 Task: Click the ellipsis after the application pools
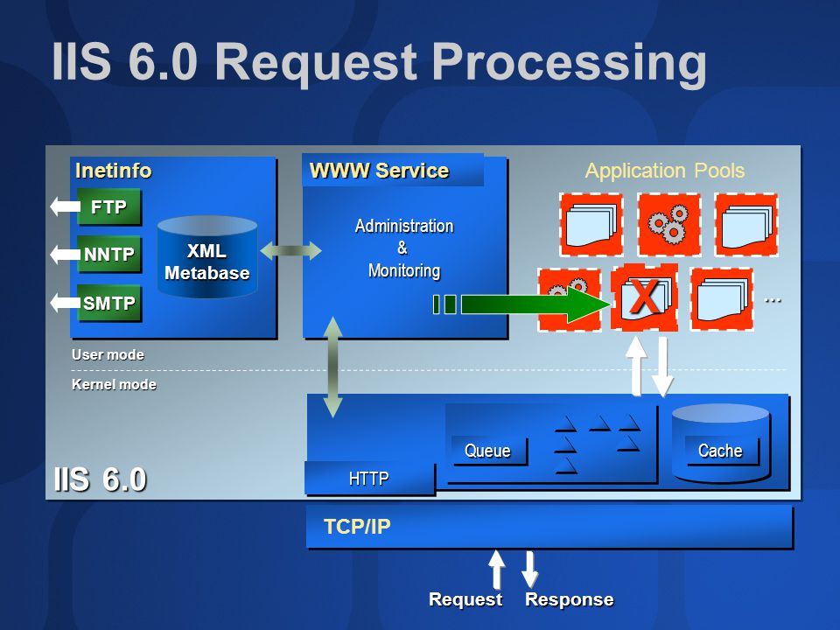[x=773, y=300]
